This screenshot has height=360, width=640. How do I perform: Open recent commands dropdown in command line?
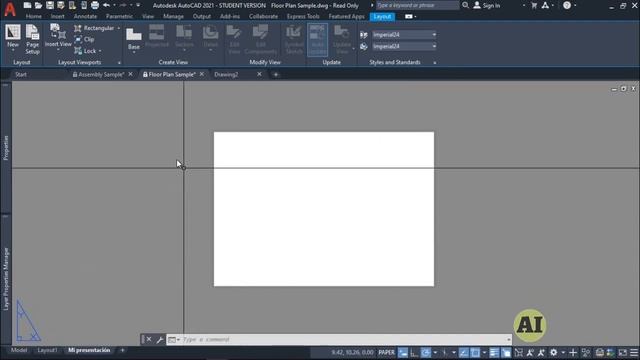(x=174, y=340)
